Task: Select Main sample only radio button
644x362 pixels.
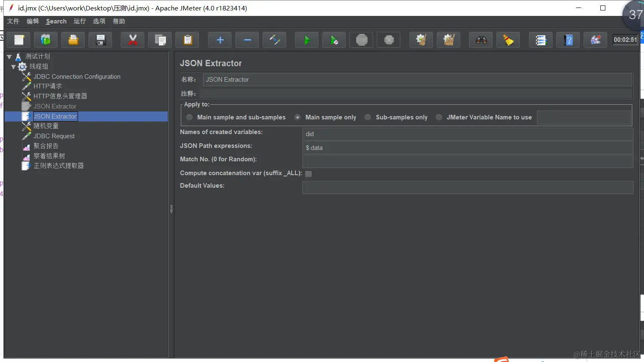Action: point(297,117)
